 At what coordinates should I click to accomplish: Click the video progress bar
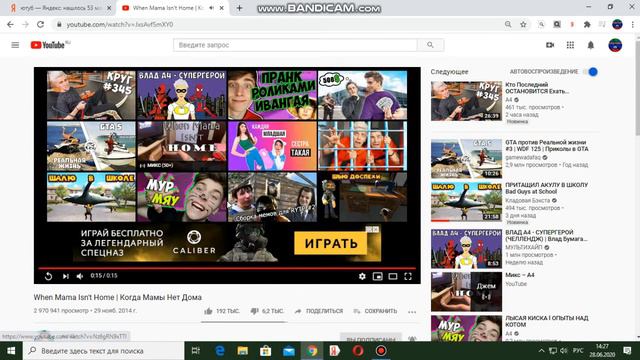coord(227,268)
